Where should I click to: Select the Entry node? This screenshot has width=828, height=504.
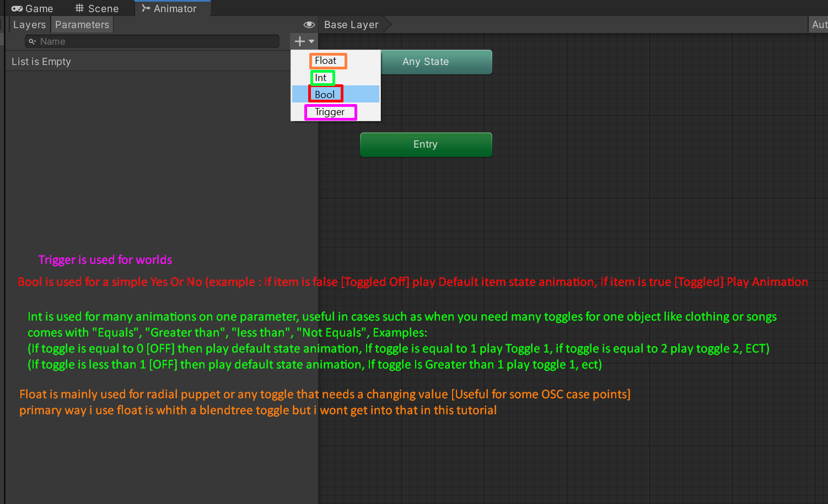(426, 144)
